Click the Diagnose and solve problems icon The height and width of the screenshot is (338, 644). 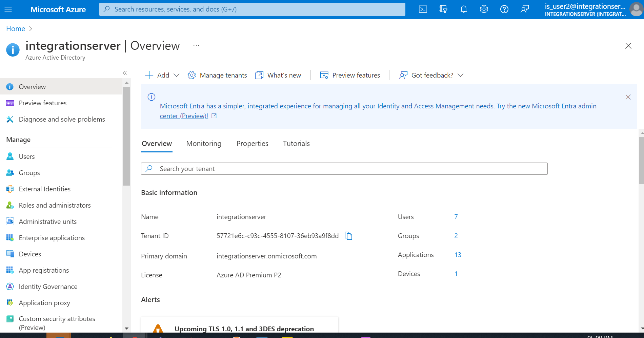10,119
